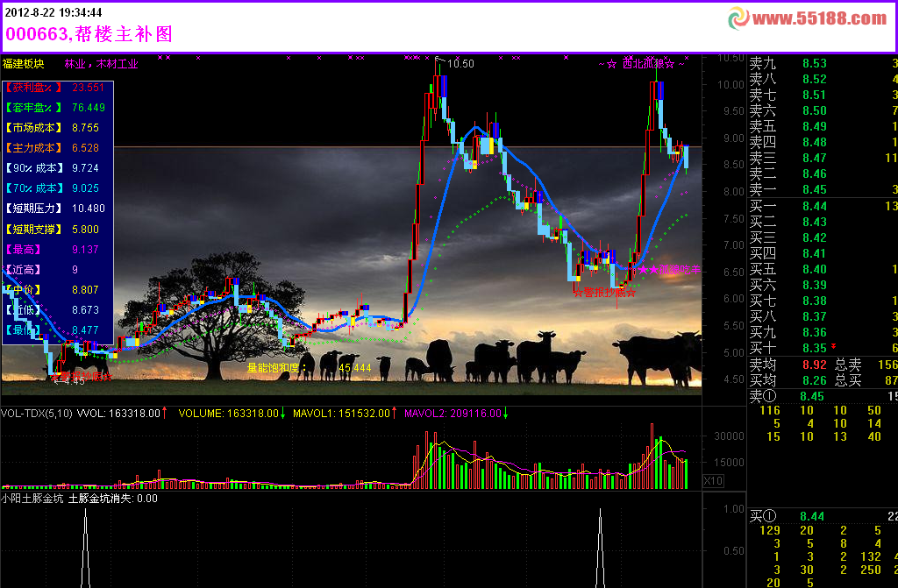The width and height of the screenshot is (898, 588).
Task: Select the 买八 price 8.37
Action: 815,316
